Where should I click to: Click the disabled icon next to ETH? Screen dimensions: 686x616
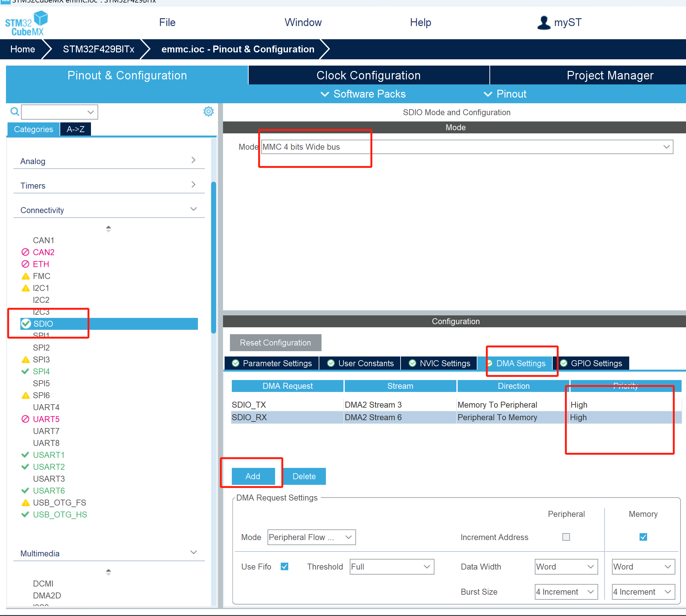pos(25,264)
